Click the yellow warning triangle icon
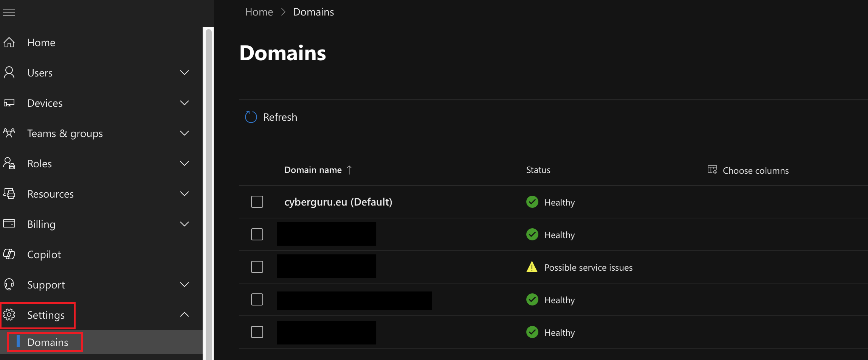Image resolution: width=868 pixels, height=360 pixels. pos(532,267)
